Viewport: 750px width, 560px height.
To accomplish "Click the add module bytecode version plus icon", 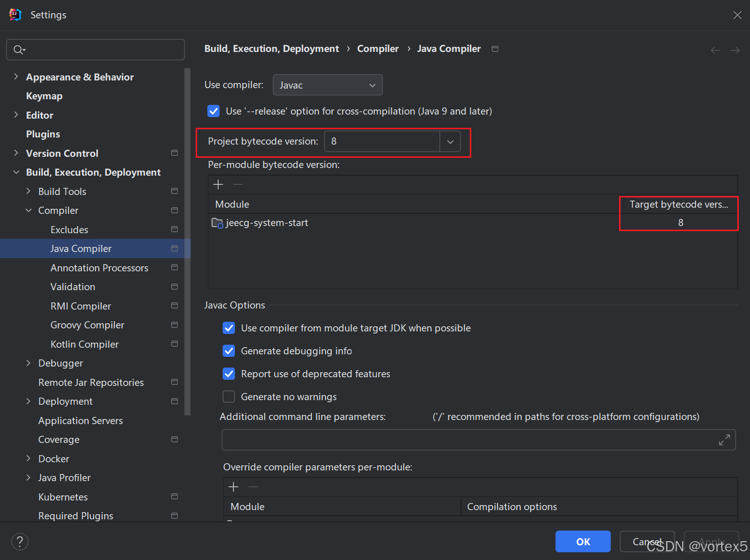I will point(218,184).
